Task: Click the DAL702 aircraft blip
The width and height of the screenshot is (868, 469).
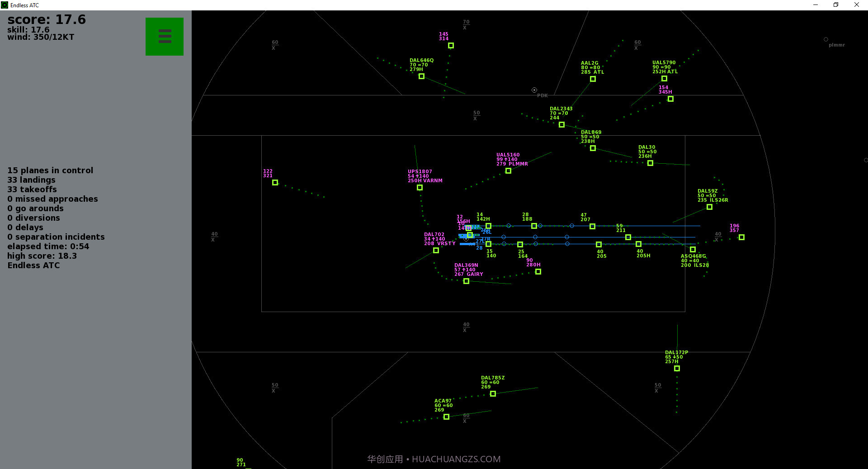Action: coord(436,251)
